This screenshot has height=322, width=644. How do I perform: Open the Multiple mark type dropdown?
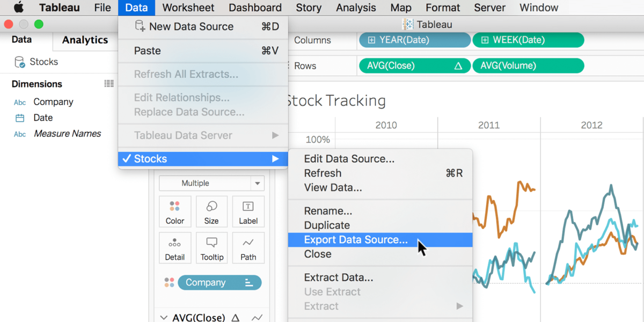[x=211, y=183]
